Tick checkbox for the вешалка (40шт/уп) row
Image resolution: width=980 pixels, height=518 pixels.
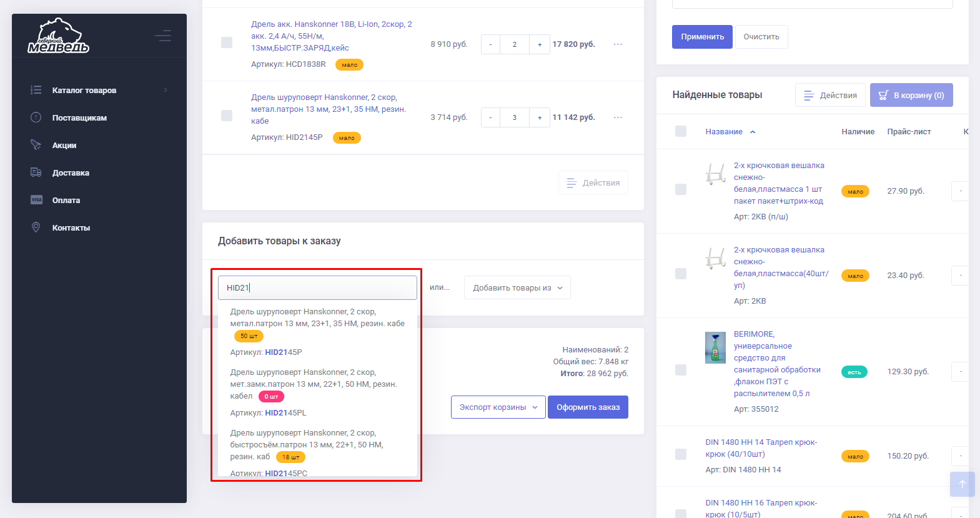[681, 274]
